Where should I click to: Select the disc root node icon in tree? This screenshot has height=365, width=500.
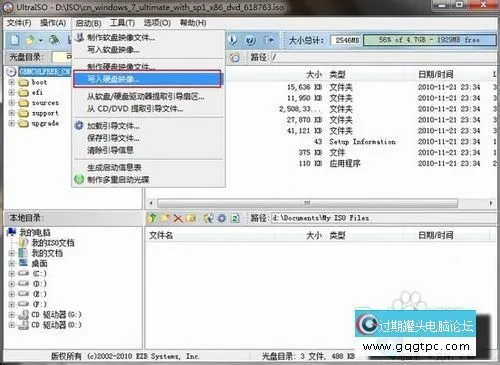12,72
